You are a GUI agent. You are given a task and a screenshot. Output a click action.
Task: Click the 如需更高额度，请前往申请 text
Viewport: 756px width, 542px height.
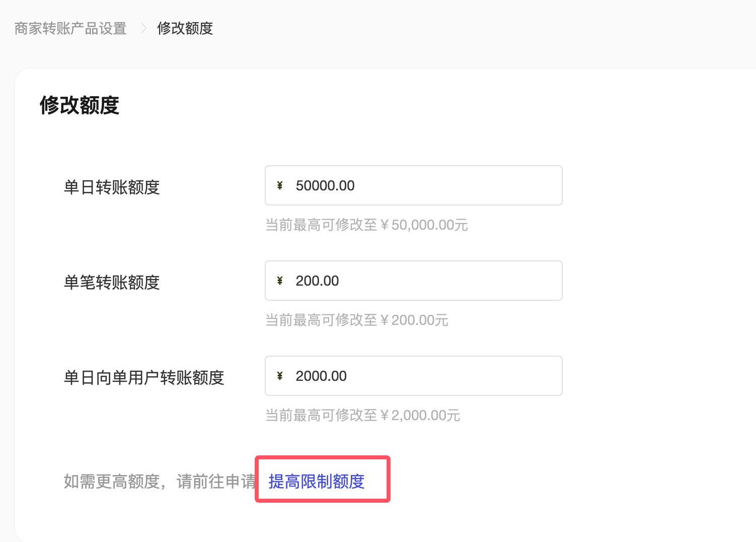pyautogui.click(x=160, y=482)
